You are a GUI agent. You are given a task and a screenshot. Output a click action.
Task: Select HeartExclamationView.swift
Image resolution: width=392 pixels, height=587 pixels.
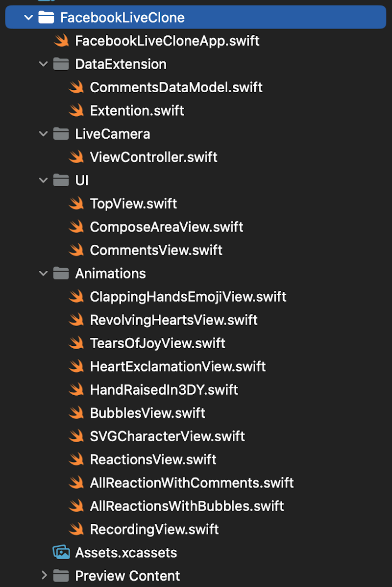pyautogui.click(x=177, y=366)
